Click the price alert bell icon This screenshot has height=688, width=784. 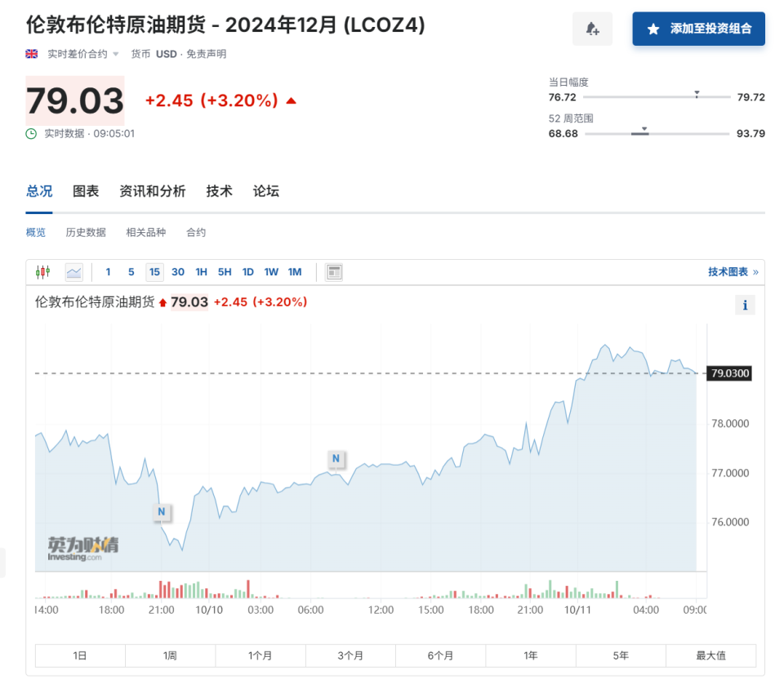pyautogui.click(x=592, y=29)
